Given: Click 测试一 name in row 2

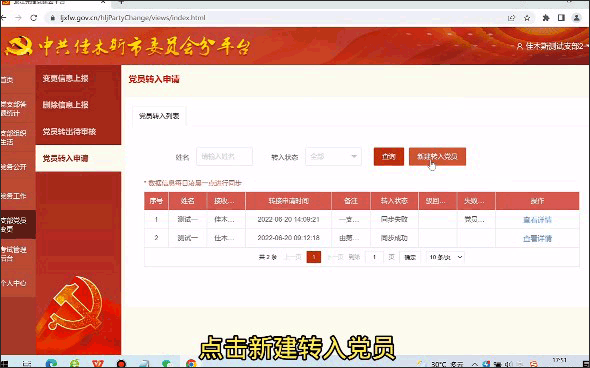Looking at the screenshot, I should pos(187,238).
